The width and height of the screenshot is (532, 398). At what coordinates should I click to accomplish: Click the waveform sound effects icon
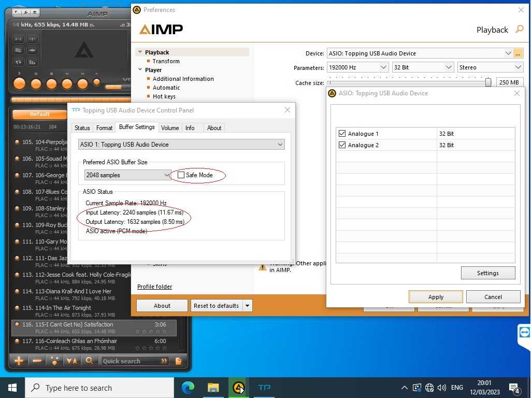point(32,50)
